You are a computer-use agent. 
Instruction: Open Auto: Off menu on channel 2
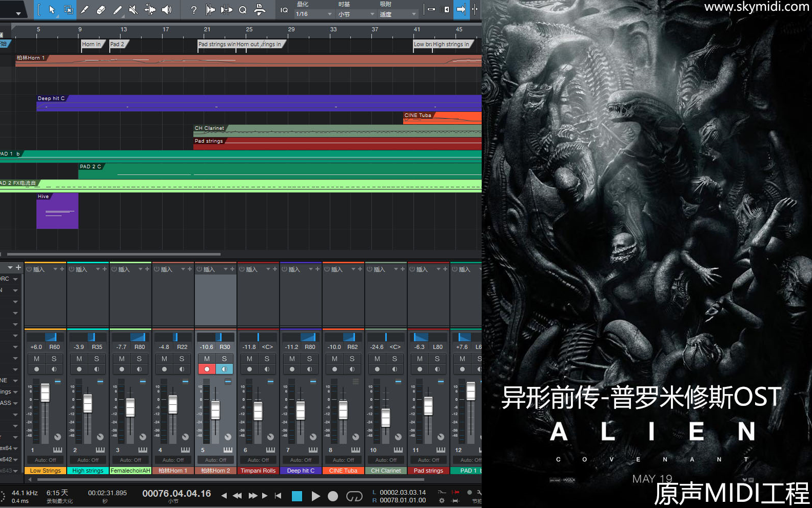(88, 460)
